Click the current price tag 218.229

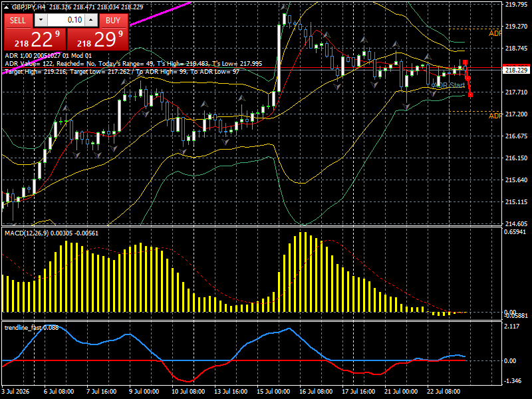pyautogui.click(x=516, y=70)
